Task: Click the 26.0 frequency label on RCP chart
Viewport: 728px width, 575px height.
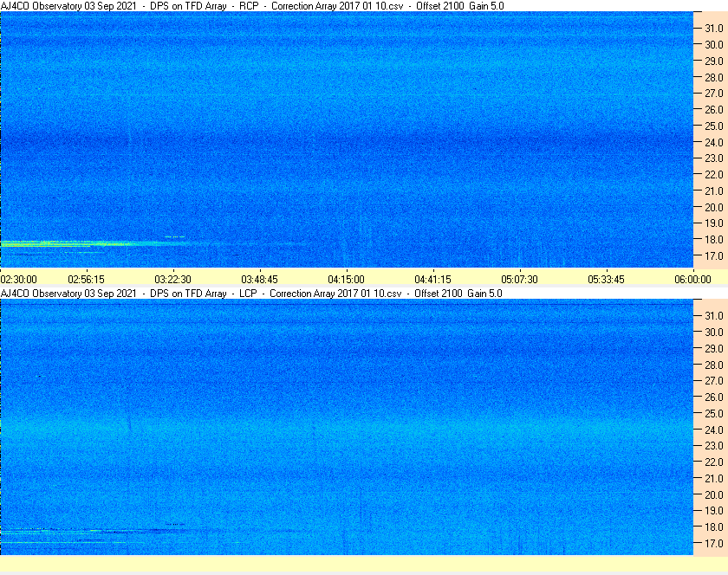Action: [x=714, y=109]
